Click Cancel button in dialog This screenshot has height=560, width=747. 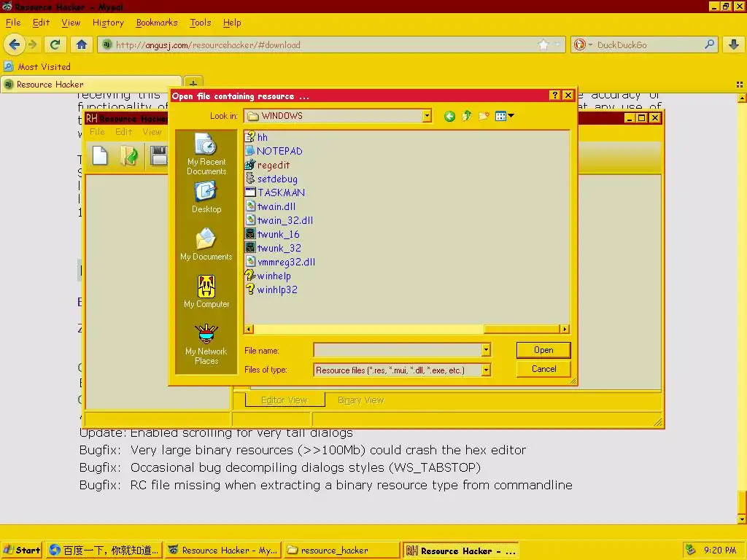(543, 369)
